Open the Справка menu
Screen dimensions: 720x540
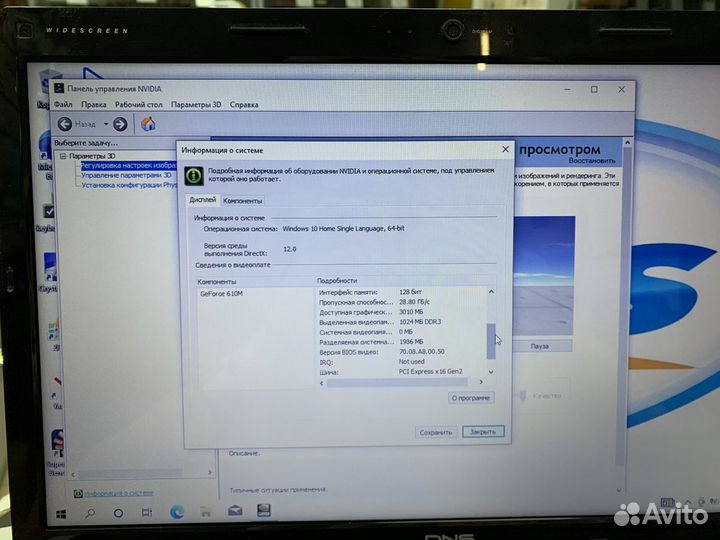click(244, 104)
